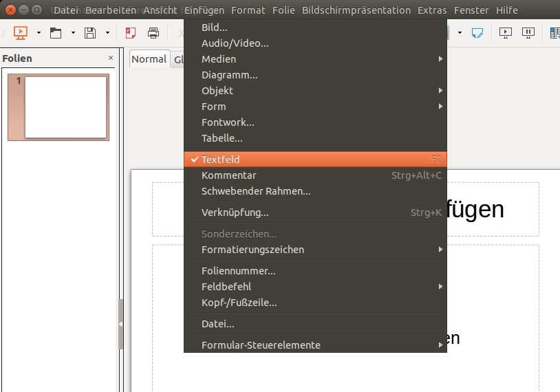Open the dropdown arrow beside Open icon
The height and width of the screenshot is (392, 560).
pos(73,32)
